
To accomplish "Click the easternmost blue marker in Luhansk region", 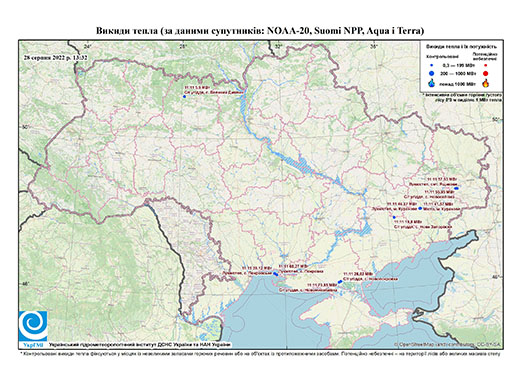I will (457, 188).
